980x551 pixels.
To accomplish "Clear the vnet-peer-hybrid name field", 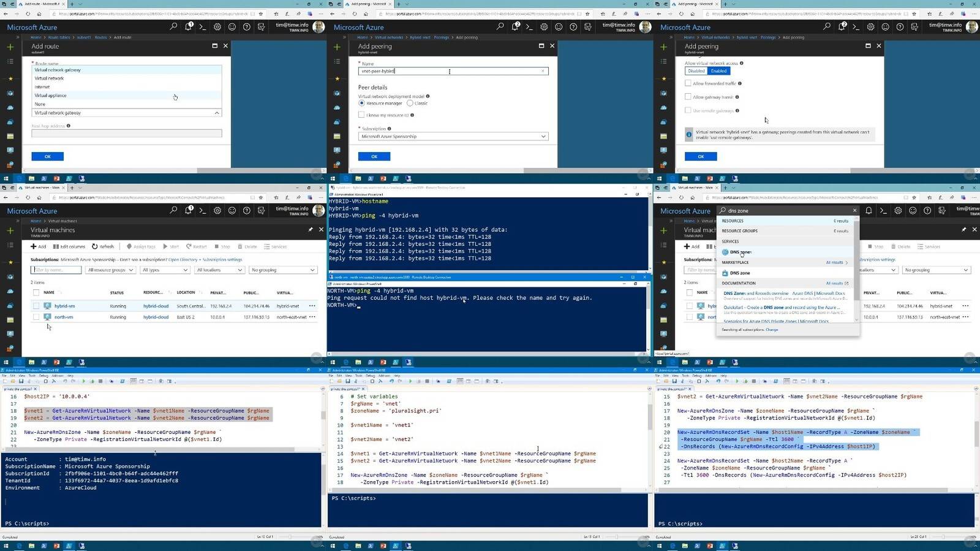I will (x=543, y=71).
